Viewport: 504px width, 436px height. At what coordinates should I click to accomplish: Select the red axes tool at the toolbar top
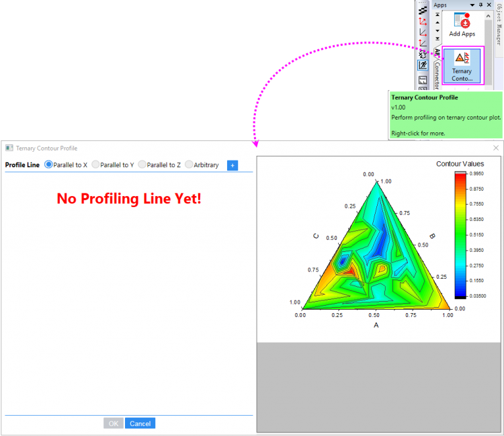(x=423, y=21)
